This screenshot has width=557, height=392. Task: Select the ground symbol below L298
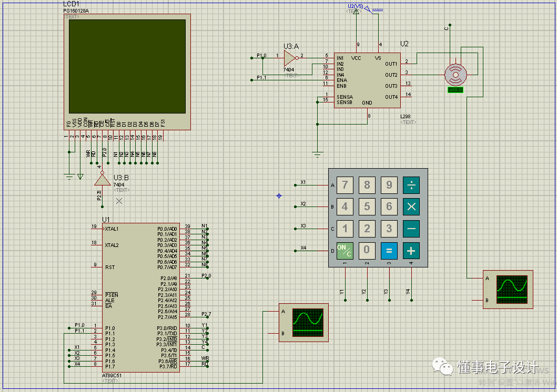[x=317, y=154]
